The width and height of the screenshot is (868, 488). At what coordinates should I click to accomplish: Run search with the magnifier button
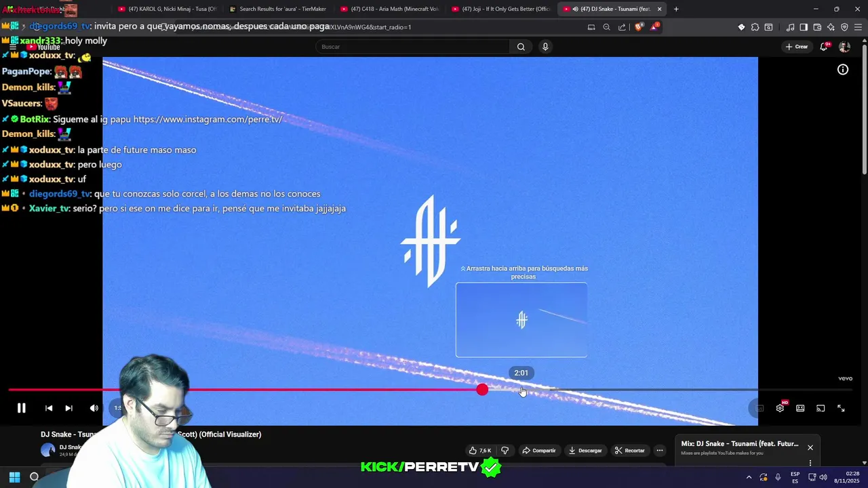521,47
